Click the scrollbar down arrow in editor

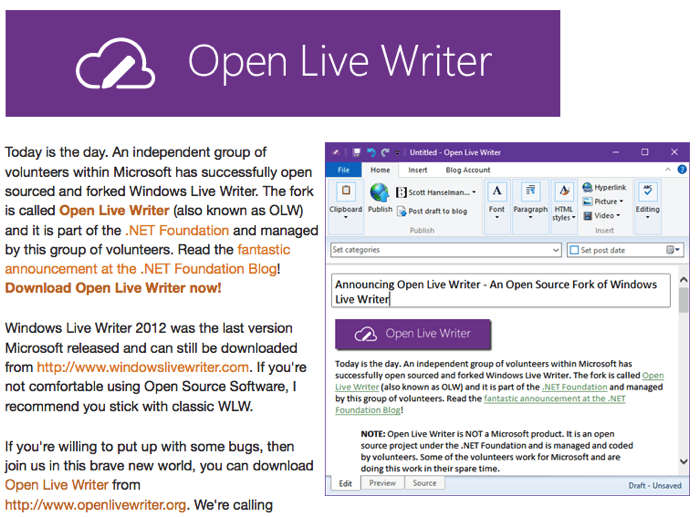[x=683, y=462]
